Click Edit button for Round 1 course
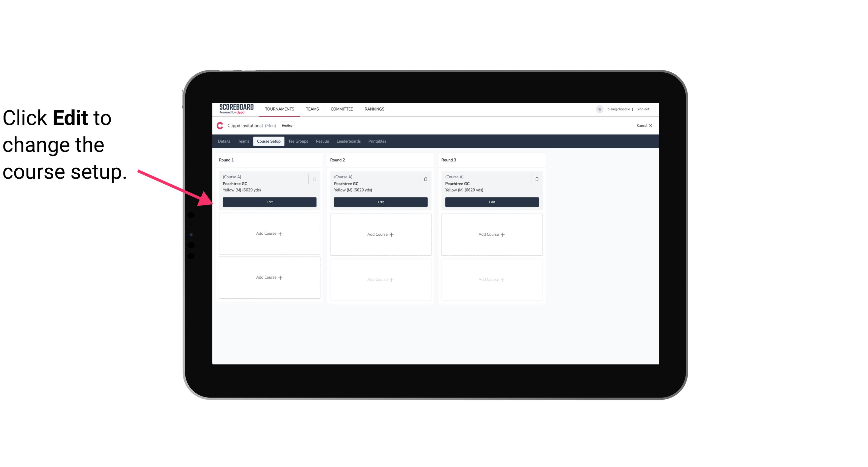Screen dimensions: 868x467 coord(269,202)
